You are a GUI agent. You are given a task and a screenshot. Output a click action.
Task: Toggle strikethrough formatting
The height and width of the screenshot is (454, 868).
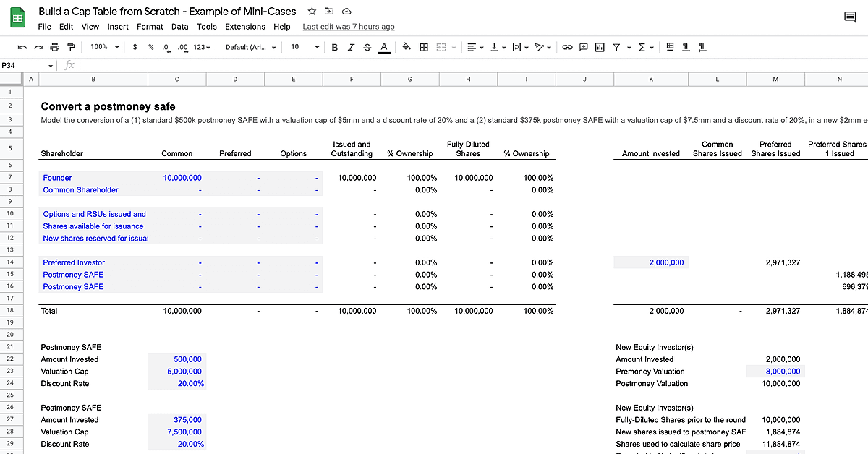pos(367,47)
